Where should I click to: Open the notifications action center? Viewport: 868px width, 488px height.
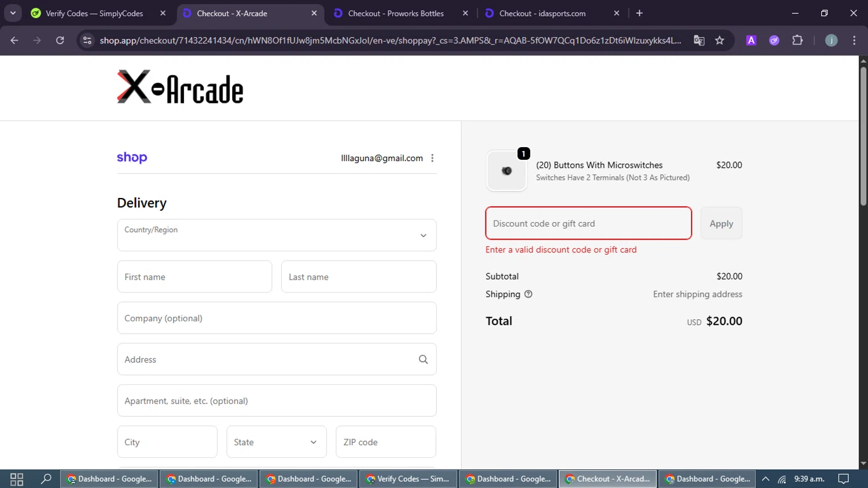click(x=844, y=479)
